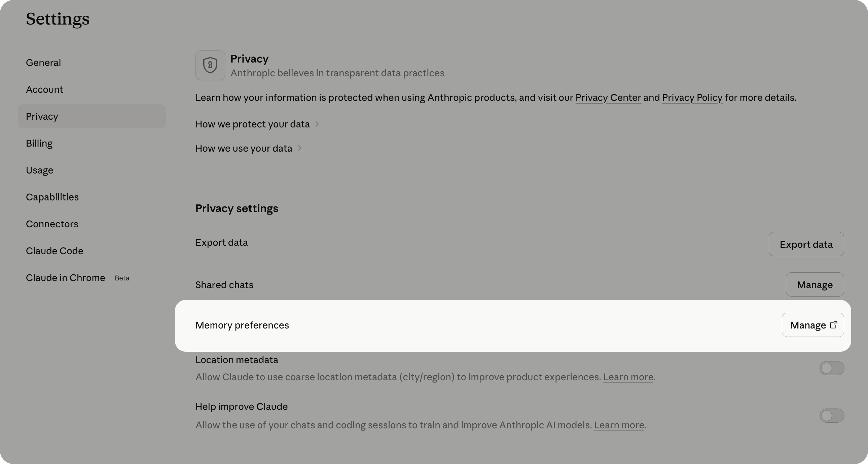This screenshot has width=868, height=464.
Task: Open the Capabilities section
Action: click(52, 197)
